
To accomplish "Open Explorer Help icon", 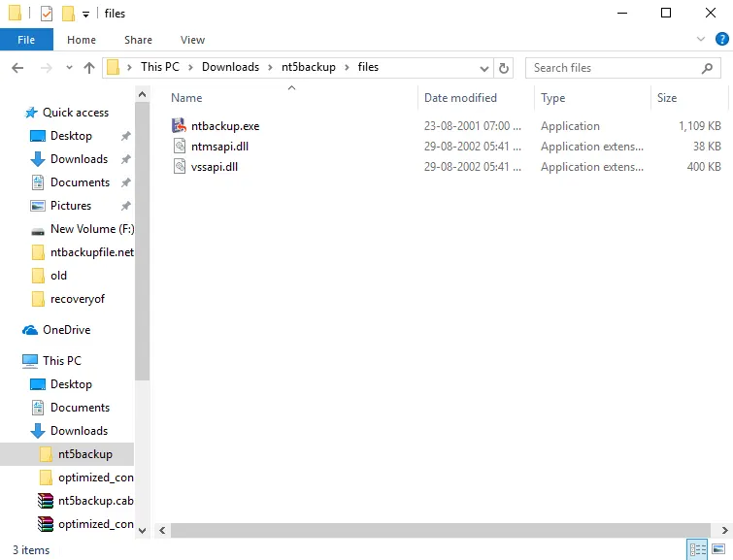I will click(721, 39).
